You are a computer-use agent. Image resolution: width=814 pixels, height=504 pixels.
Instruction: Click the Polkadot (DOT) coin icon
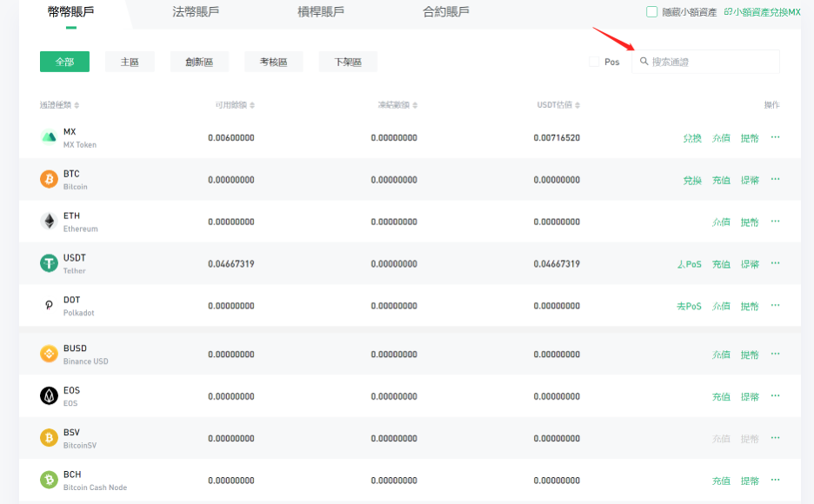coord(50,306)
